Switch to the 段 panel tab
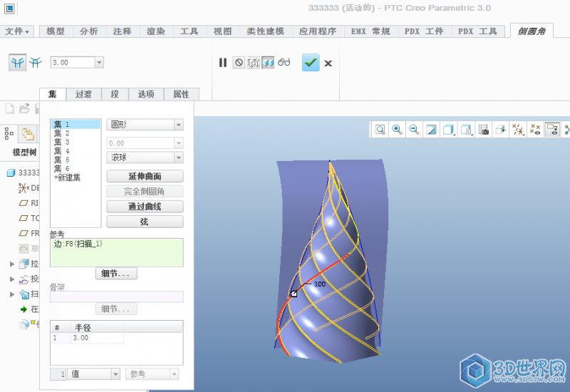The height and width of the screenshot is (392, 570). (x=115, y=94)
